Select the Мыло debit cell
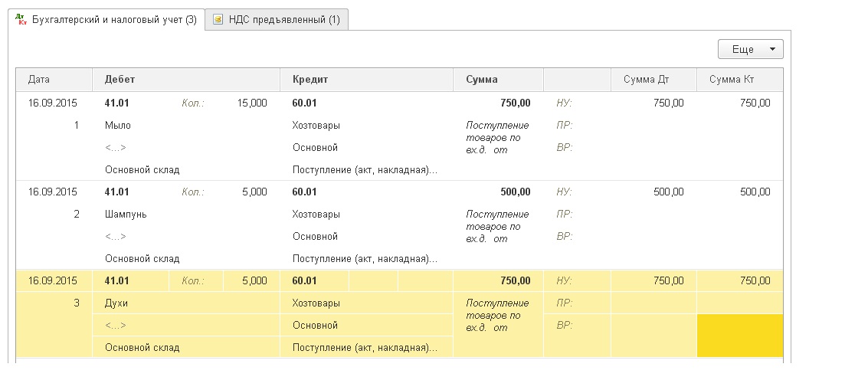The width and height of the screenshot is (868, 390). click(x=118, y=125)
